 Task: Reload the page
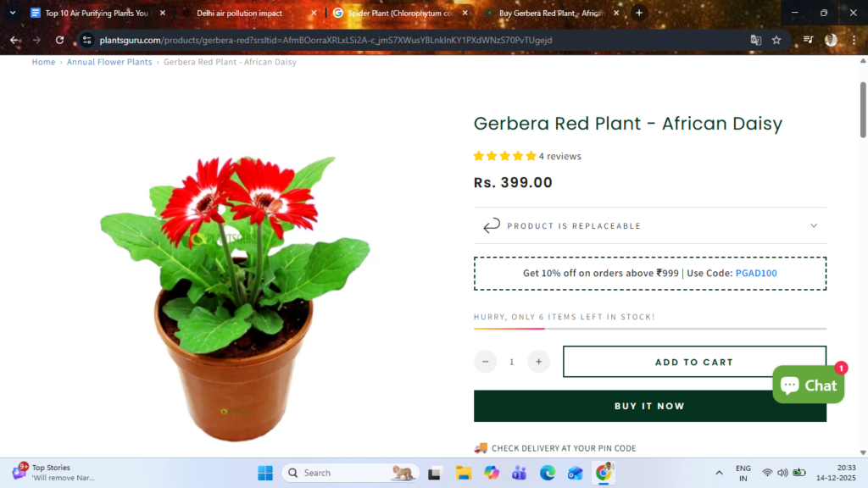[60, 40]
